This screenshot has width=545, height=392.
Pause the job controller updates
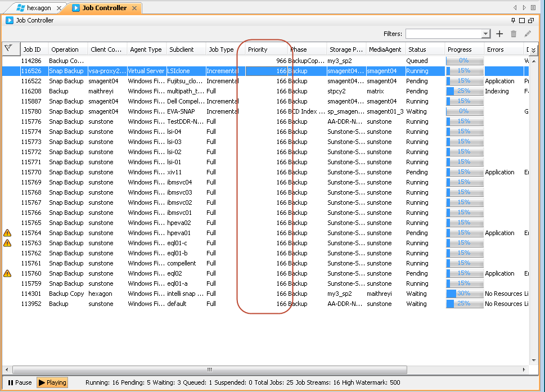click(x=20, y=382)
